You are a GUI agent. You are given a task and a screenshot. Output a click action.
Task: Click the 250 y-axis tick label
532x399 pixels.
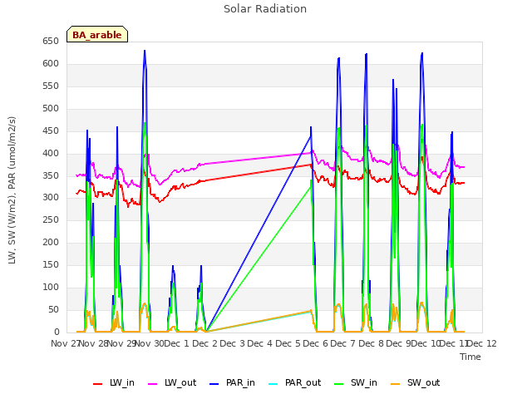51,219
